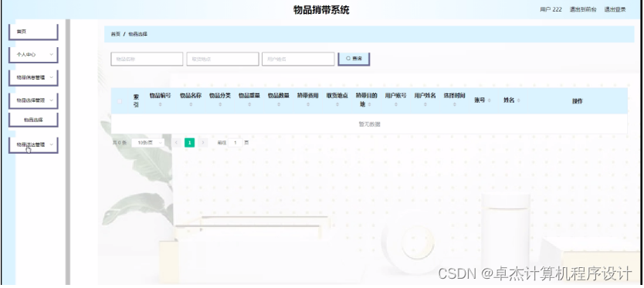Click the 操作 column header
Viewport: 644px width, 288px height.
[x=578, y=101]
